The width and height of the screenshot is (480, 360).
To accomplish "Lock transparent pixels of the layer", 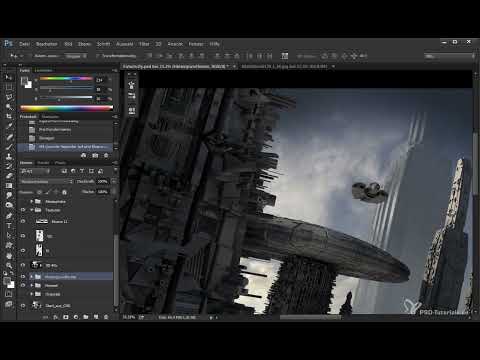I will (39, 192).
